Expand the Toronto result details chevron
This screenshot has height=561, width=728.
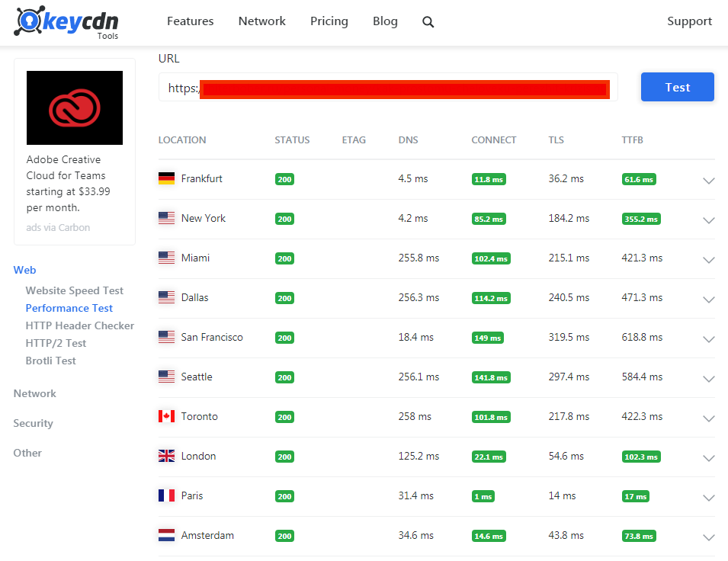pos(708,418)
